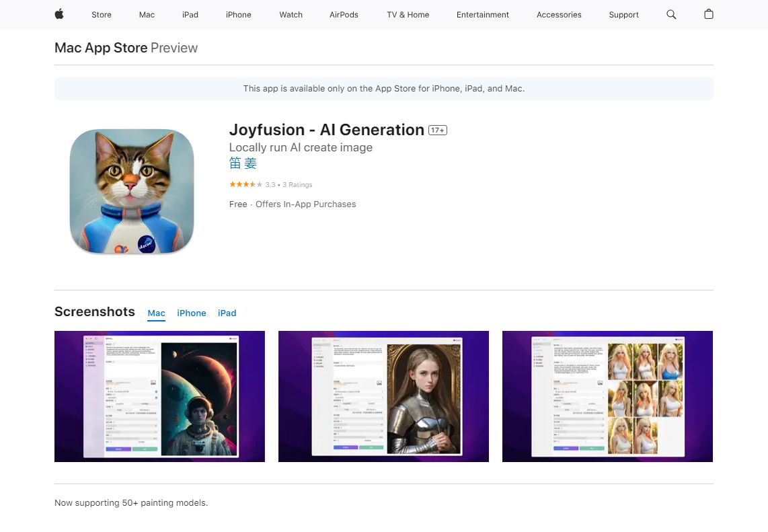Open the blonde women grid screenshot
This screenshot has height=532, width=768.
pyautogui.click(x=607, y=396)
